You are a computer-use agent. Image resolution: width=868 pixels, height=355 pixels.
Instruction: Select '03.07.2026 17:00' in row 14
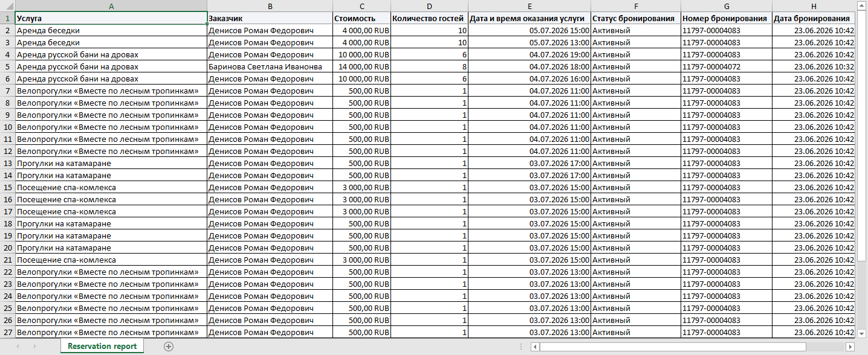[530, 175]
